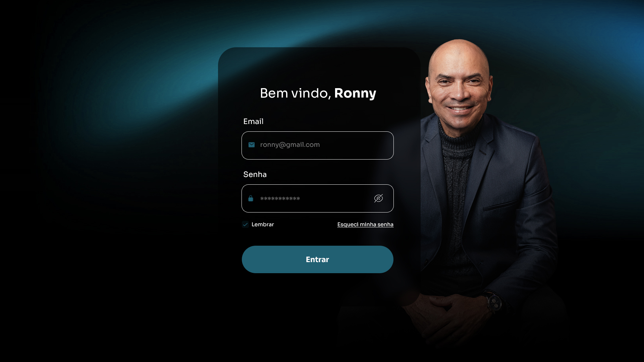This screenshot has height=362, width=644.
Task: Click the envelope icon in the Email field
Action: (x=252, y=145)
